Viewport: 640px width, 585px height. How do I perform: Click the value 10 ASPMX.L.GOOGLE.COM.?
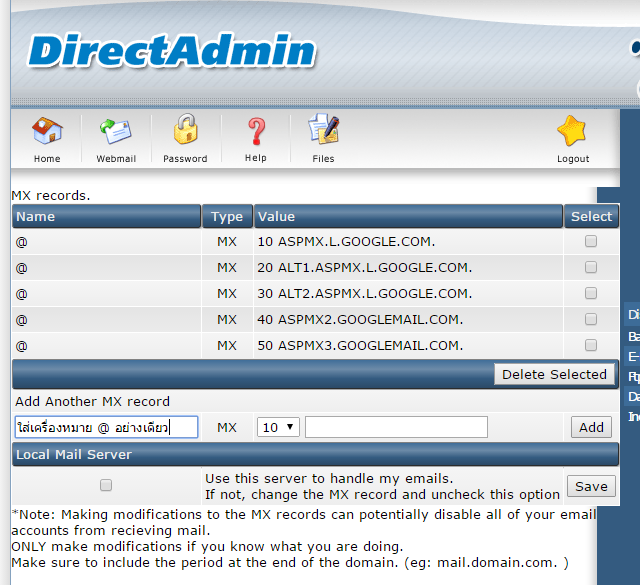(346, 242)
